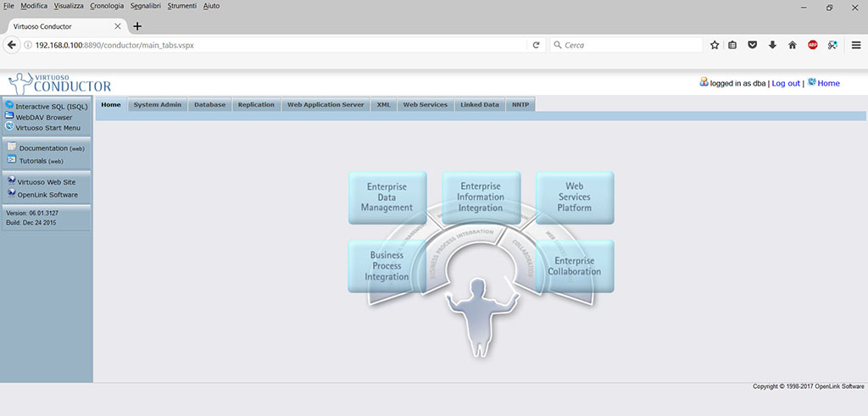Click the Business Process Integration box
The width and height of the screenshot is (868, 416).
pyautogui.click(x=387, y=266)
